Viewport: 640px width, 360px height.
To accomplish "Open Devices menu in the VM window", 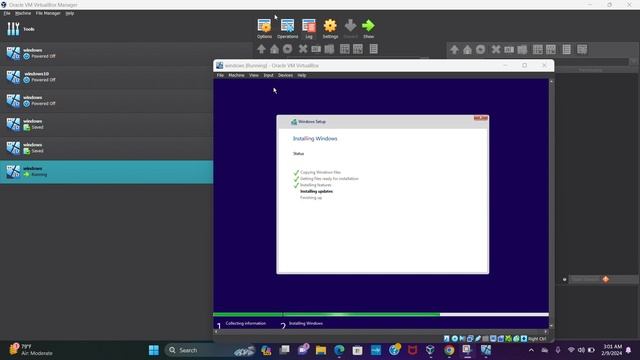I will (x=285, y=76).
